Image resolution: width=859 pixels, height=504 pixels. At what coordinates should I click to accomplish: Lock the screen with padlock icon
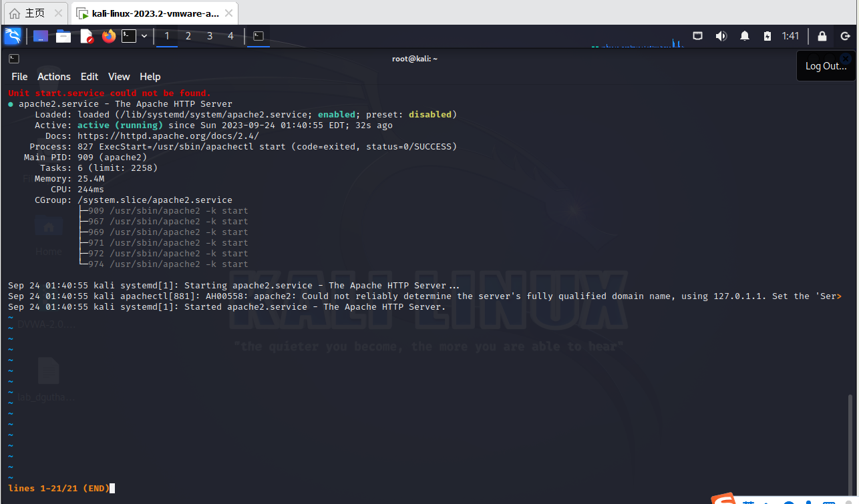point(822,36)
